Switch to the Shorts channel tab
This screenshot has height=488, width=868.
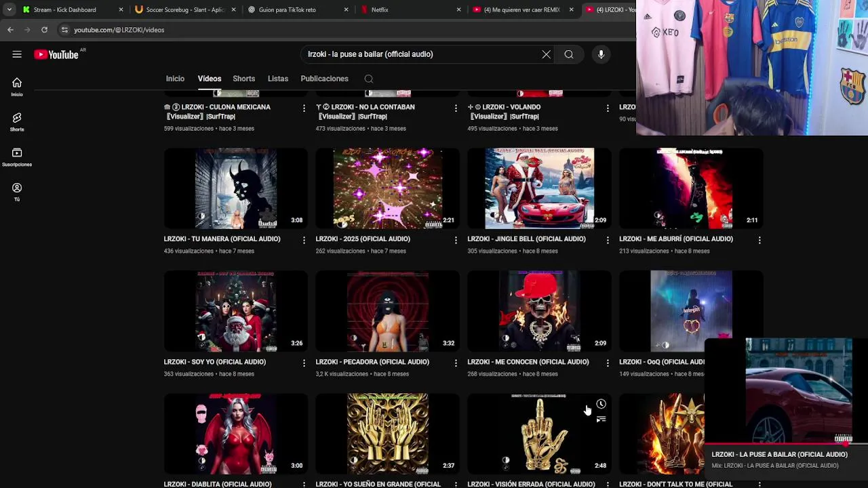(x=244, y=79)
